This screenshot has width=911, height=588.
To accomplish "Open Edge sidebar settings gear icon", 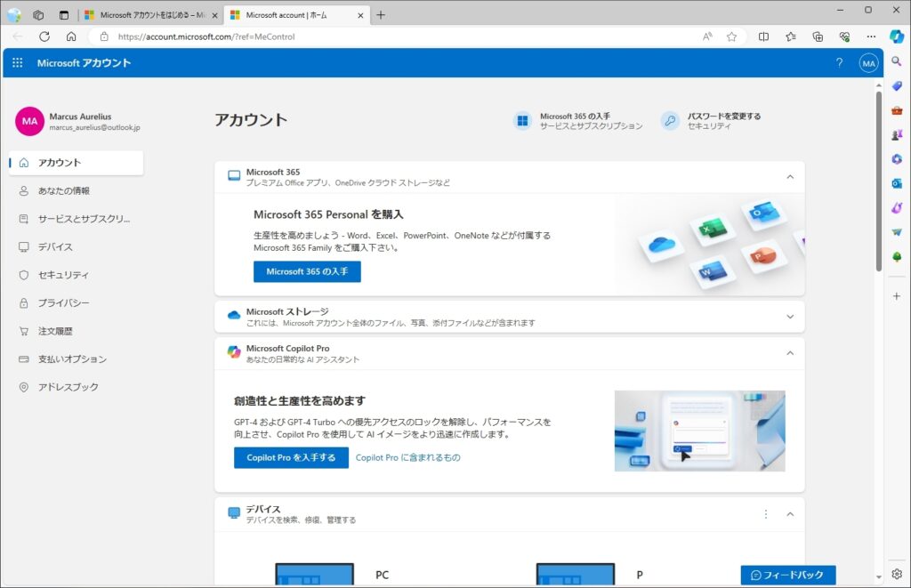I will coord(897,574).
